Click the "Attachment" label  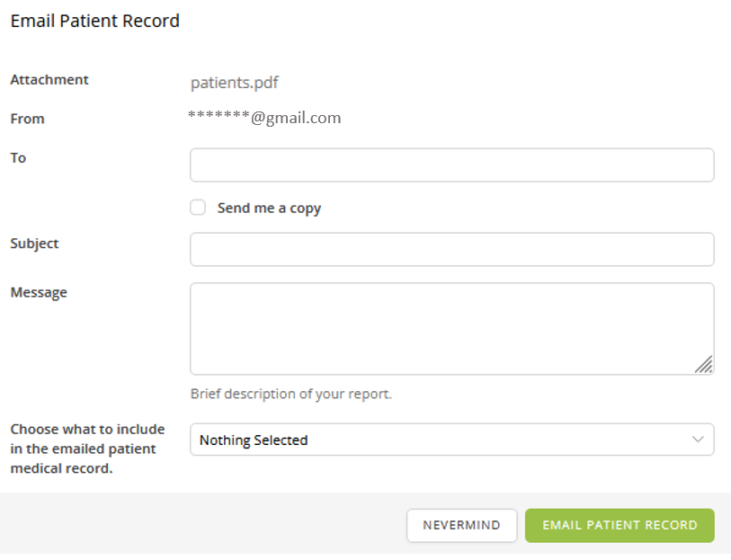pyautogui.click(x=49, y=79)
